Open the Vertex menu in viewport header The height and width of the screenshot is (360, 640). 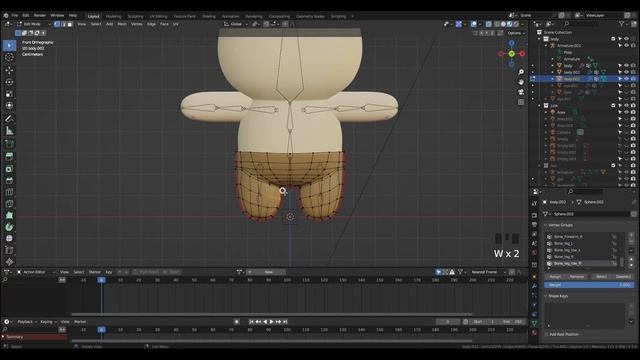136,24
